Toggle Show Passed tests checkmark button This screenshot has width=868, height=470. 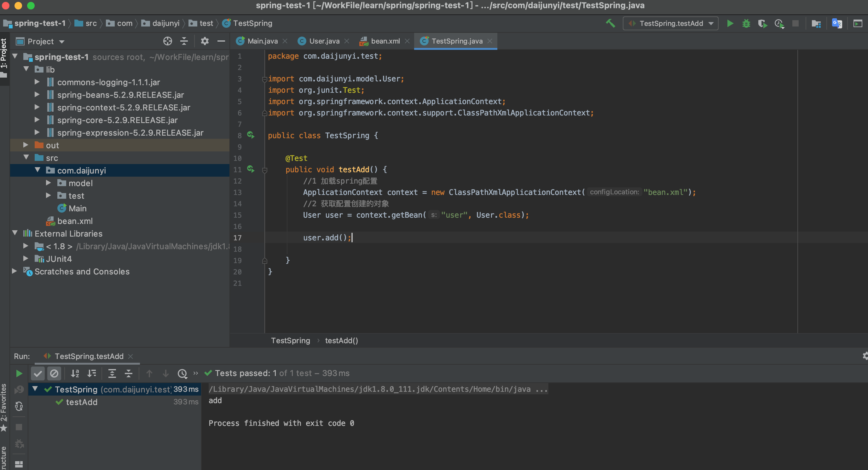(x=38, y=373)
